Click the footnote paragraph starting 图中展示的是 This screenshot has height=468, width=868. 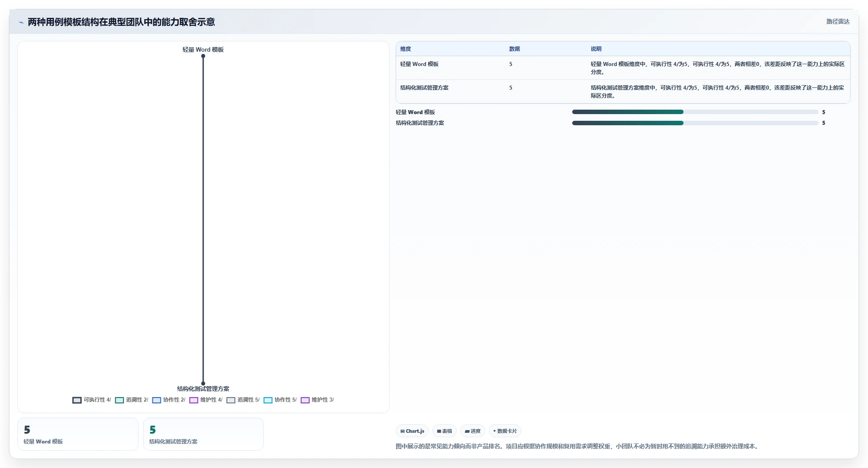tap(578, 446)
